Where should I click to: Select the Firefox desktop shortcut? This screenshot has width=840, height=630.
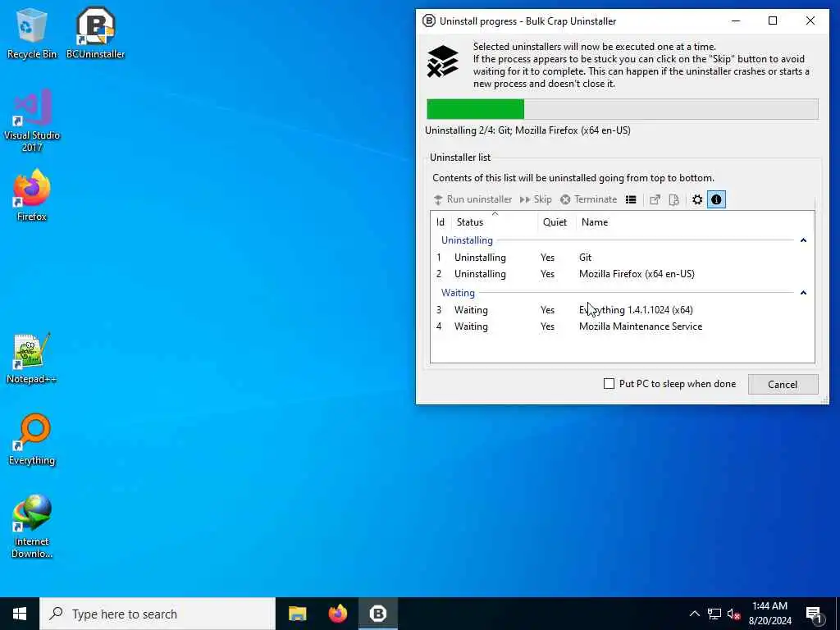[32, 195]
